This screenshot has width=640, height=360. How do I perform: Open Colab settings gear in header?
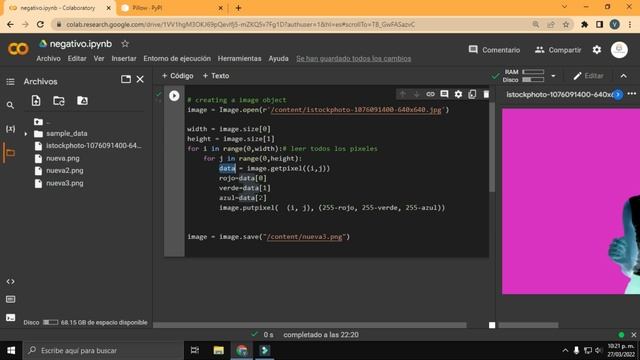(x=597, y=50)
